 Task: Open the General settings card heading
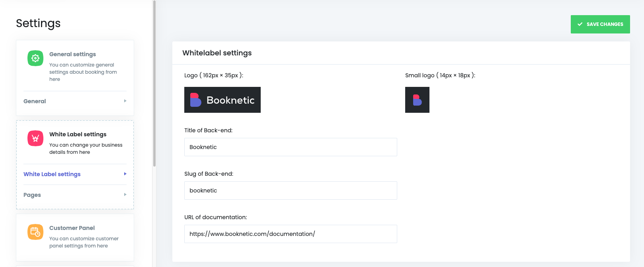[x=72, y=54]
